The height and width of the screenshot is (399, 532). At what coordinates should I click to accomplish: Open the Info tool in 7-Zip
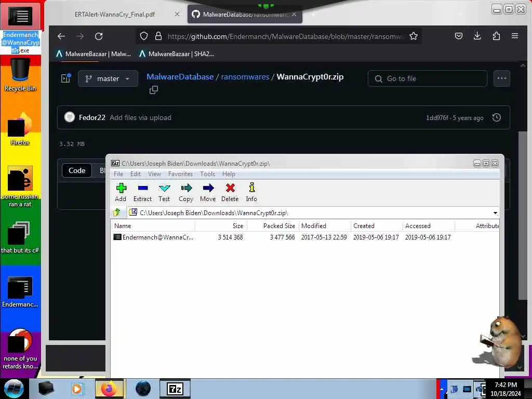tap(251, 192)
